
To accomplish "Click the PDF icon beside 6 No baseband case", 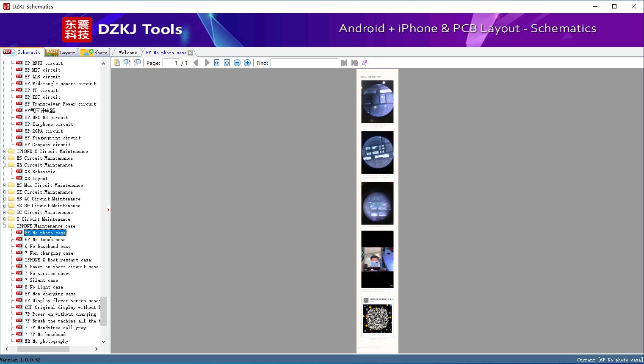I will (19, 246).
